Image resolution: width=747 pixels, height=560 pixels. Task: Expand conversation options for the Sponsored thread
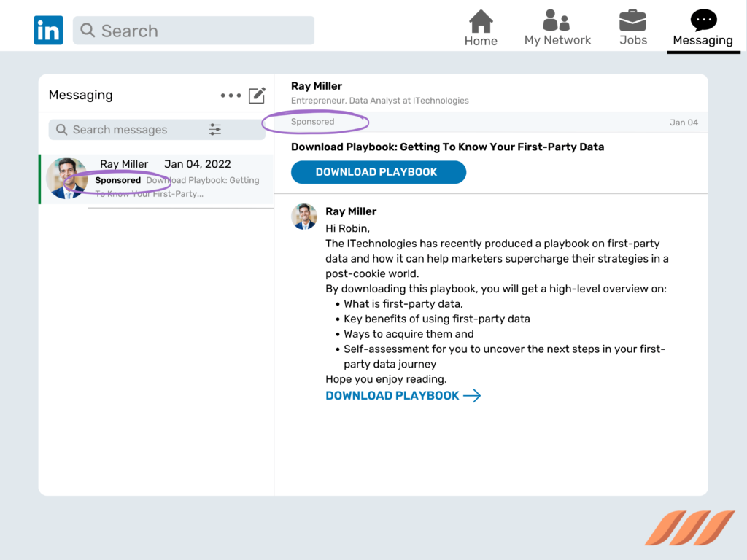click(231, 95)
